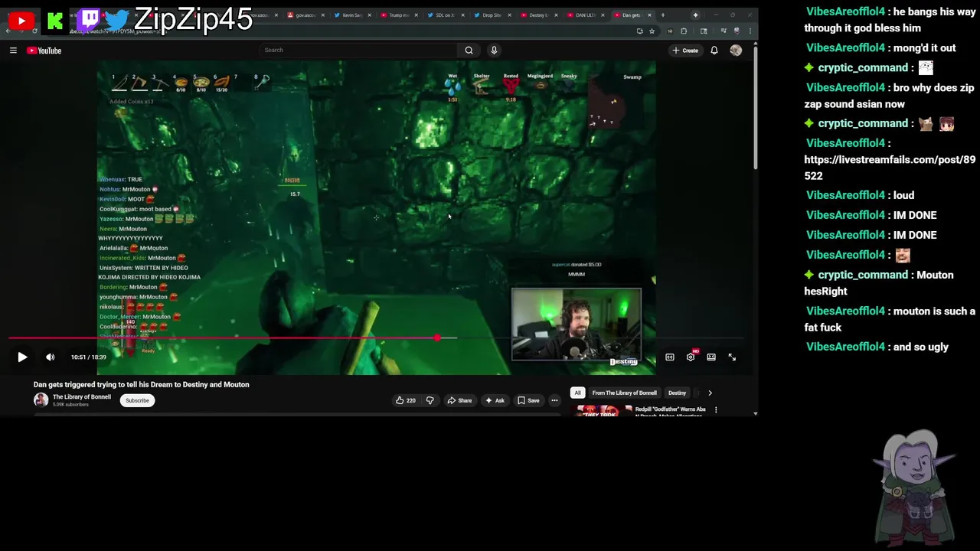This screenshot has height=551, width=980.
Task: Seek the video progress bar's red scrubber
Action: click(x=437, y=337)
